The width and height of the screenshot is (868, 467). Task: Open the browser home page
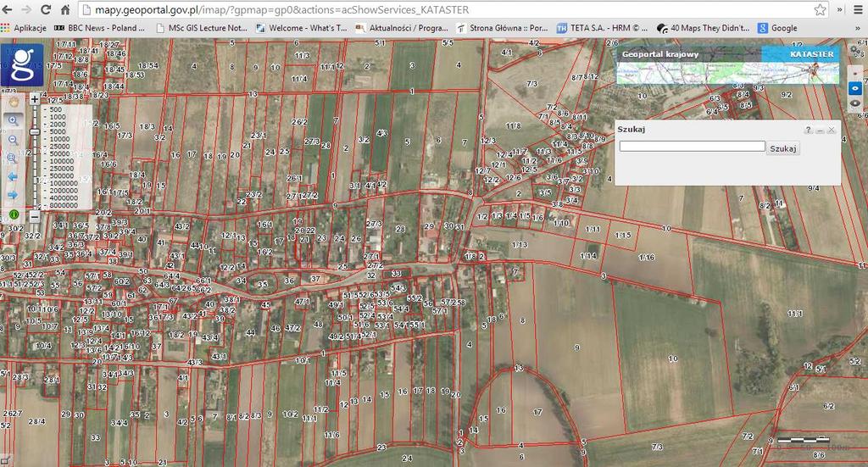coord(64,9)
